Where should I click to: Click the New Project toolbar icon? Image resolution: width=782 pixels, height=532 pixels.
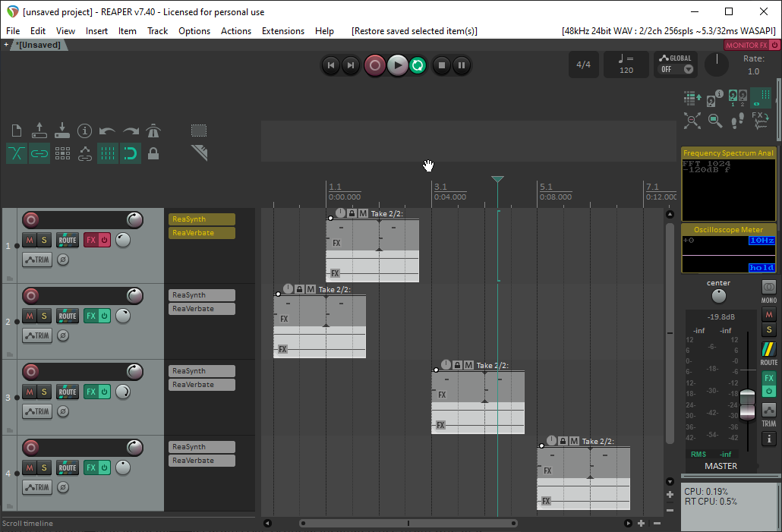coord(17,131)
